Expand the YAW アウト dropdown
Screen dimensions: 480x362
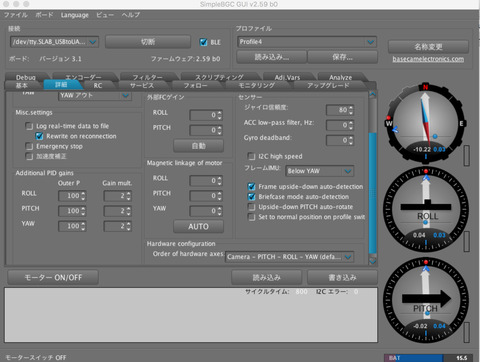[x=95, y=95]
